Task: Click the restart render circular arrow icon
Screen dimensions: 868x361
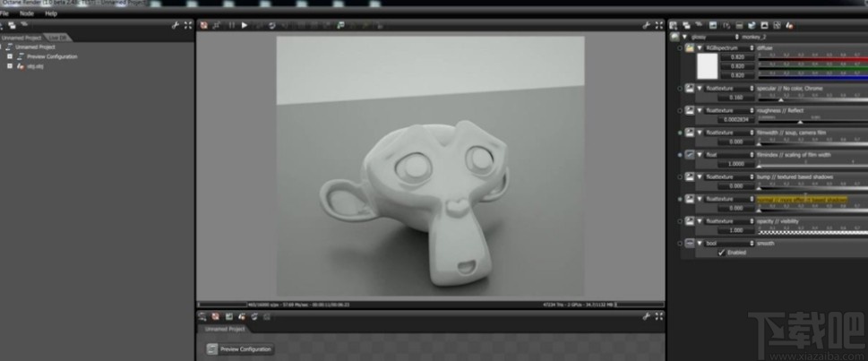Action: coord(271,25)
